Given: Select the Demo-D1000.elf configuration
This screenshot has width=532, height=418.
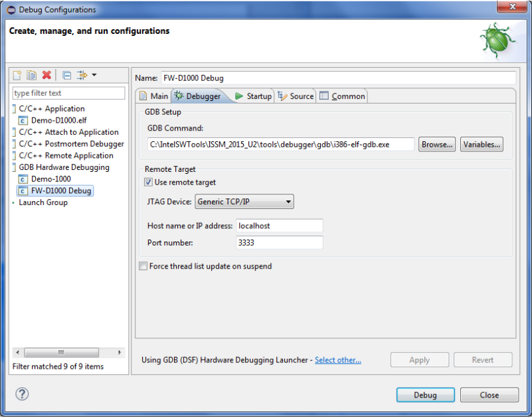Looking at the screenshot, I should click(58, 120).
